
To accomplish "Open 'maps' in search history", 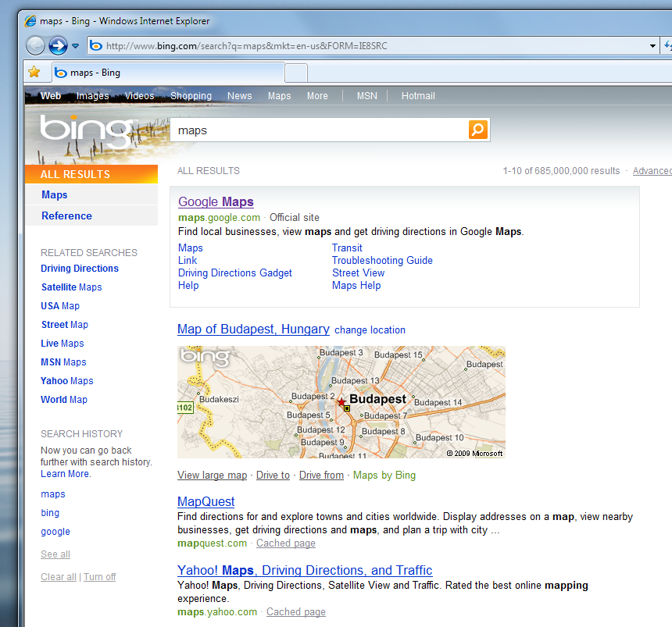I will 53,494.
